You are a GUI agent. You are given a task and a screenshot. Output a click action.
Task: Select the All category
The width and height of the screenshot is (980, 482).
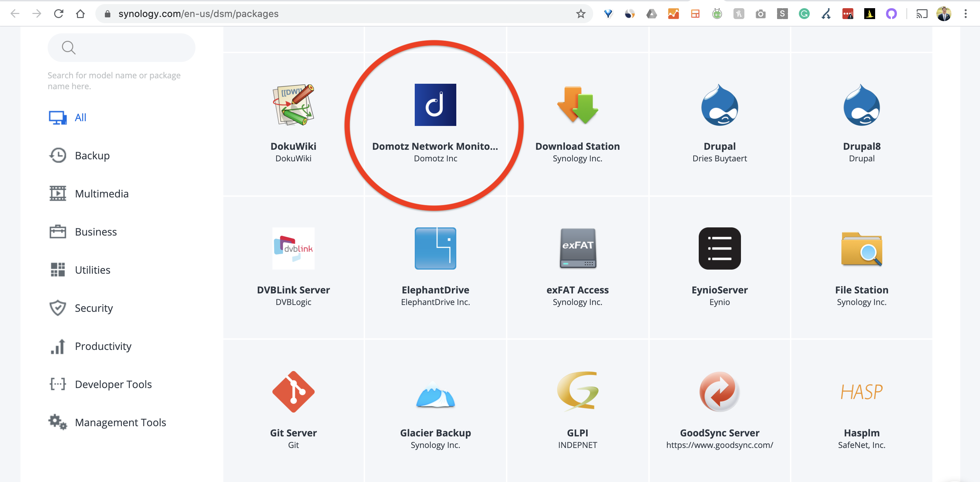pyautogui.click(x=80, y=117)
